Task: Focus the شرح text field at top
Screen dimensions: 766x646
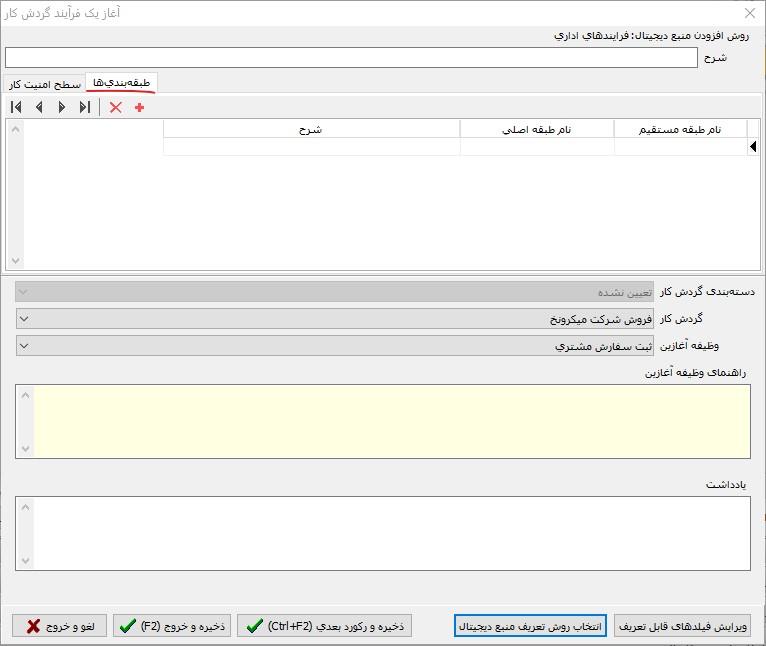Action: tap(350, 57)
